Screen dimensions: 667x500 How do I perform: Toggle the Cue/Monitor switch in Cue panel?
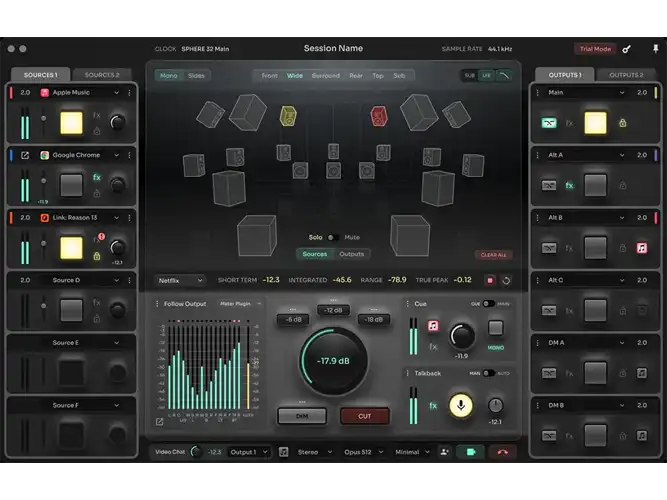(488, 303)
